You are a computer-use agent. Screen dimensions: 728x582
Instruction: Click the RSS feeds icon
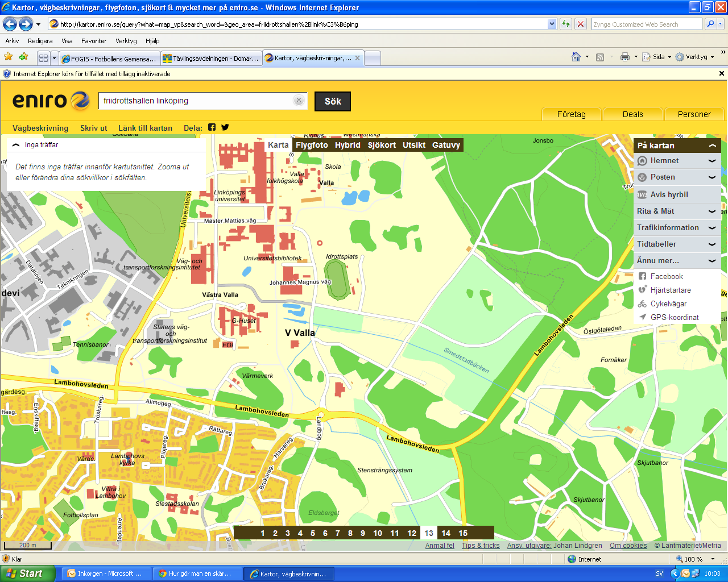coord(600,57)
